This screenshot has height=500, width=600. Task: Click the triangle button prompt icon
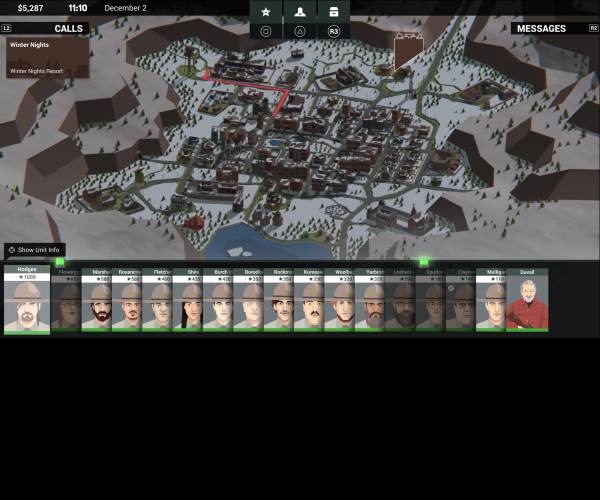coord(300,31)
